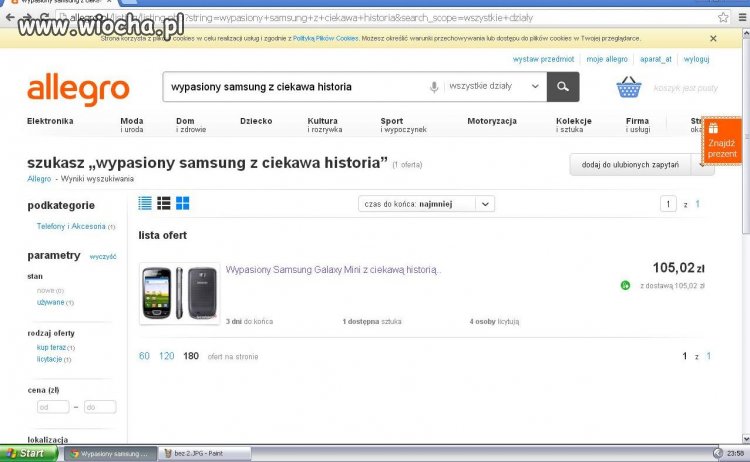Bookmark page with star icon

(x=723, y=18)
